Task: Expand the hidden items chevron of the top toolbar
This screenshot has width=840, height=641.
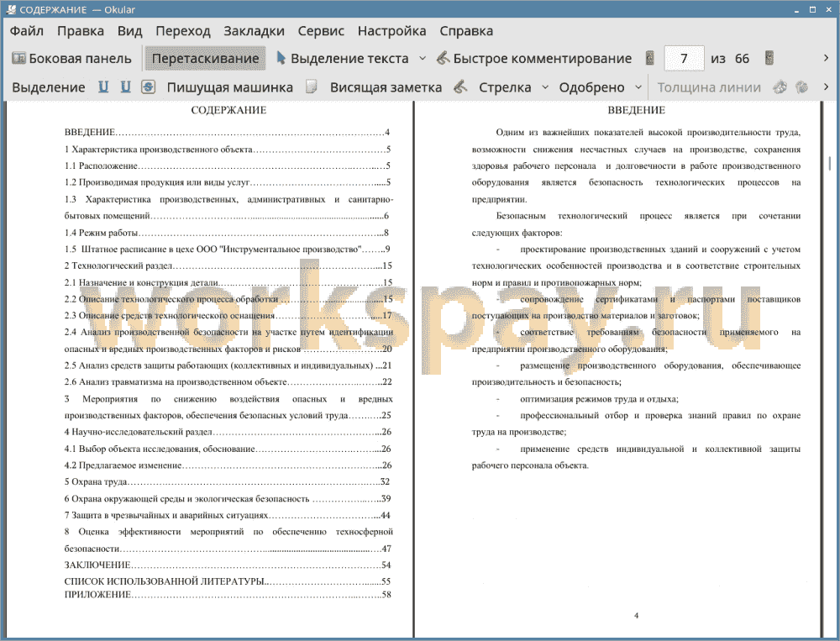Action: [x=826, y=58]
